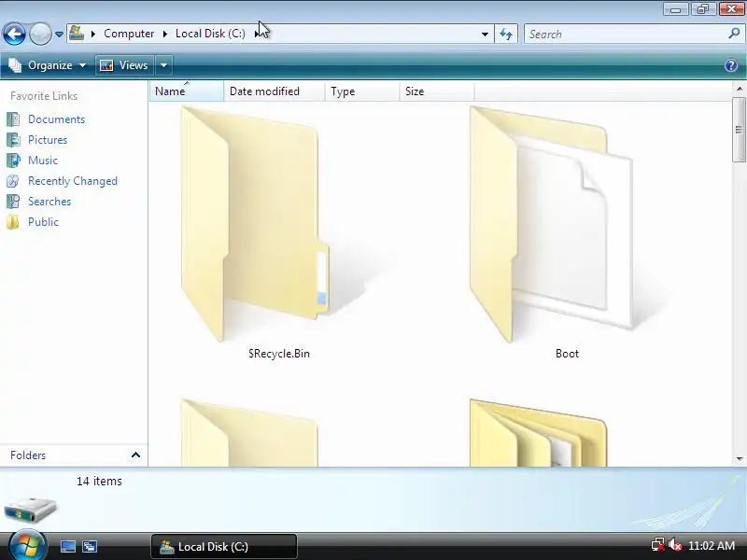The image size is (747, 560).
Task: Sort by the Name column header
Action: click(187, 91)
